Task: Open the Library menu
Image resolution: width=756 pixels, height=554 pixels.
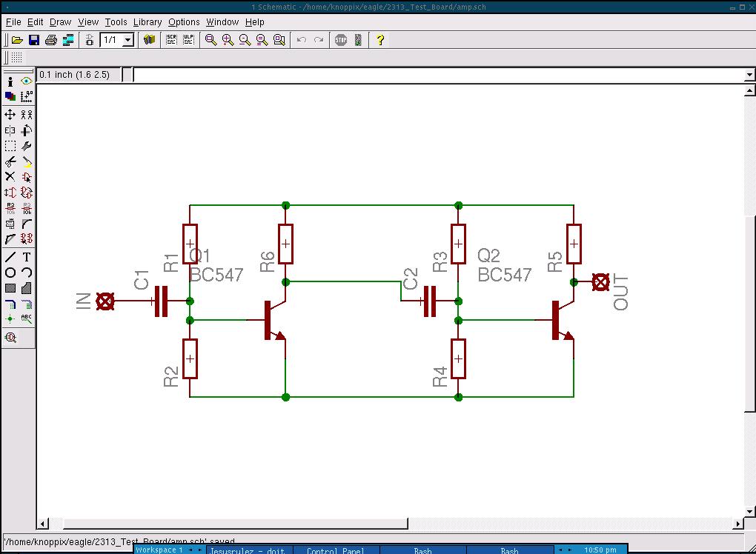Action: tap(147, 22)
